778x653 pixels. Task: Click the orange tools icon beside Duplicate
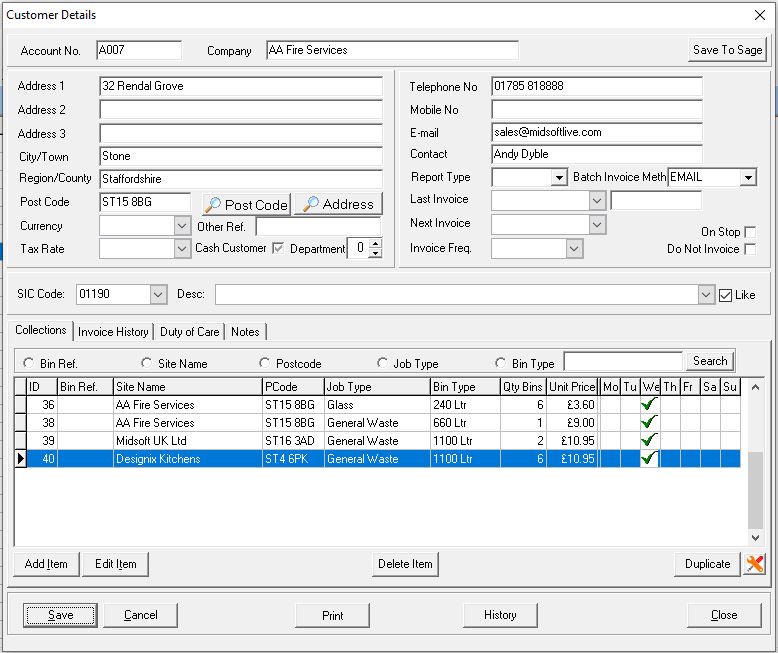[x=754, y=564]
